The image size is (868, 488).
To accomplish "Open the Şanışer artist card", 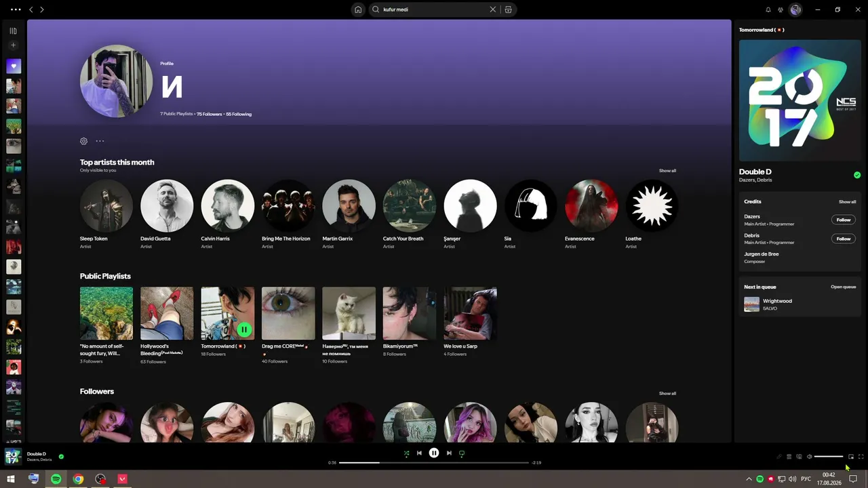I will click(x=470, y=214).
